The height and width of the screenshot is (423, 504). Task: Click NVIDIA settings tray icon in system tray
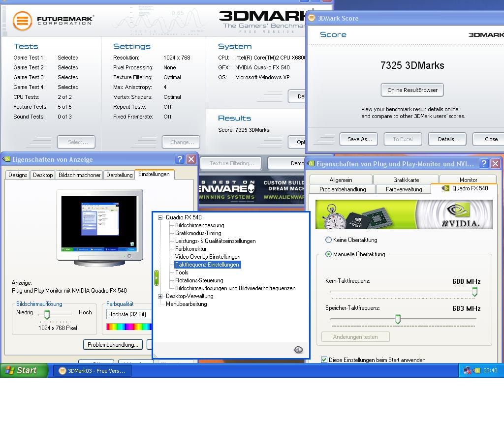(476, 370)
